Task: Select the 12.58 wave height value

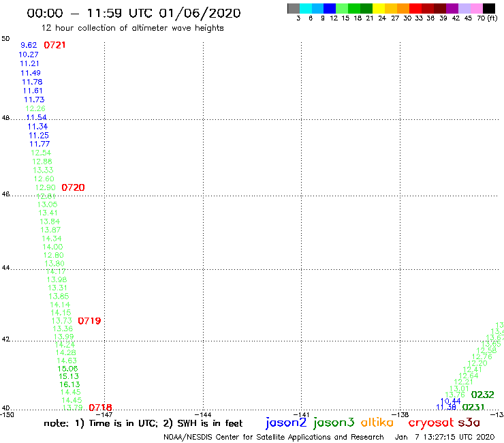Action: [x=486, y=351]
